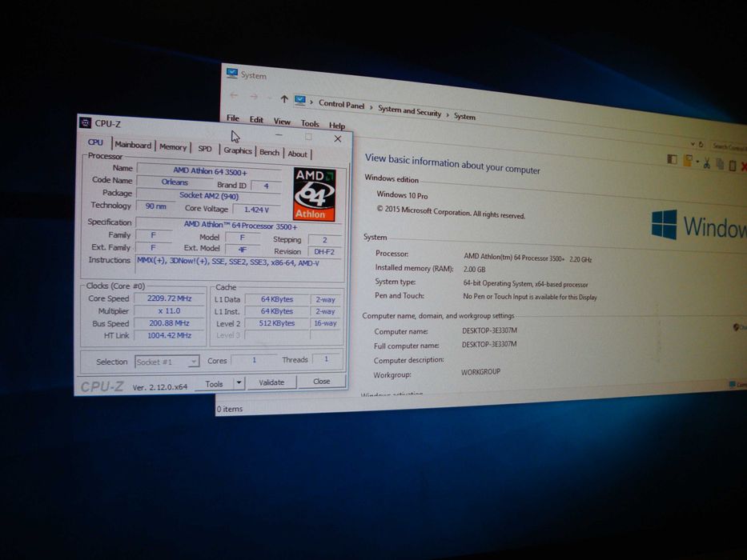Viewport: 747px width, 560px height.
Task: Click the Paste clipboard icon in toolbar
Action: (x=733, y=166)
